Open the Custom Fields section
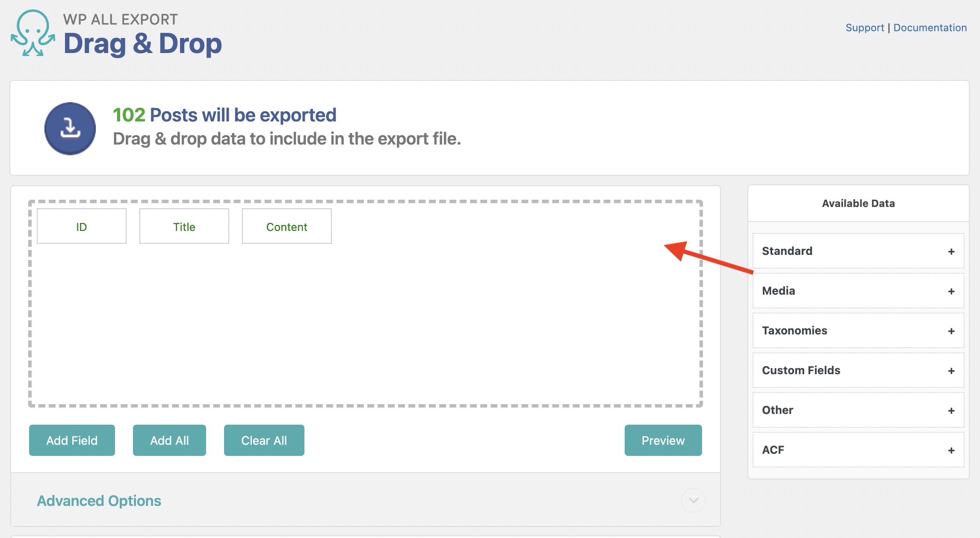 [x=801, y=370]
